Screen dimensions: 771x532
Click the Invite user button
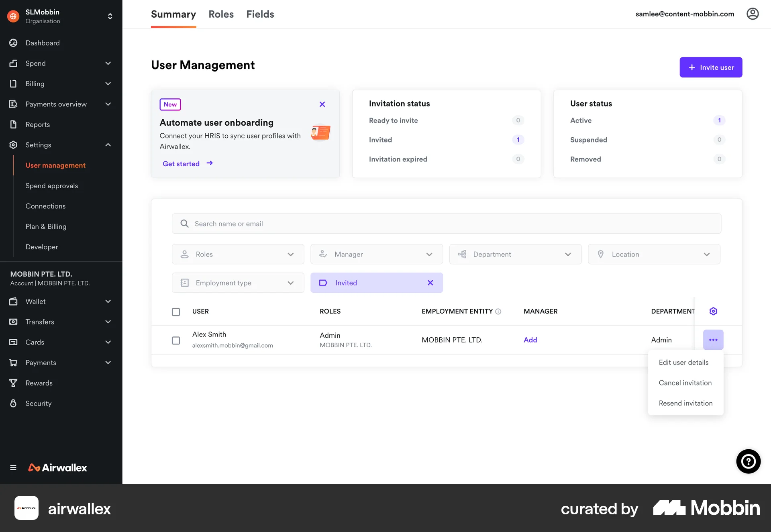710,67
